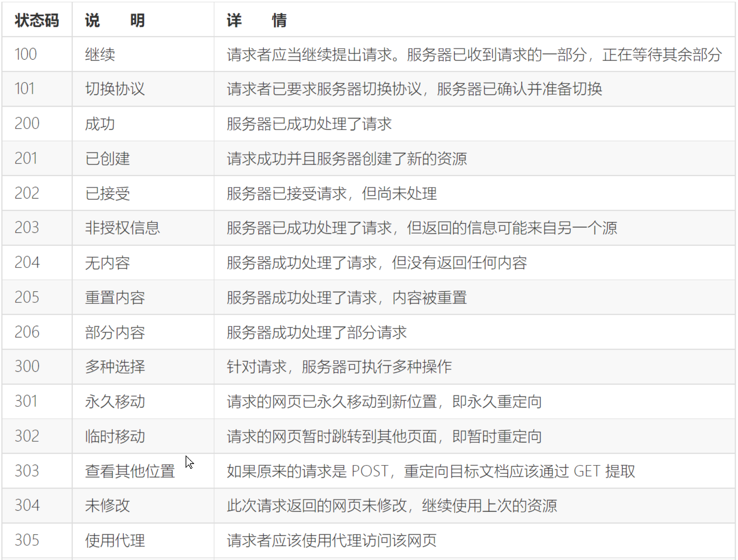Click the detail text 服务器已成功处理了请求 in row 200

coord(309,124)
